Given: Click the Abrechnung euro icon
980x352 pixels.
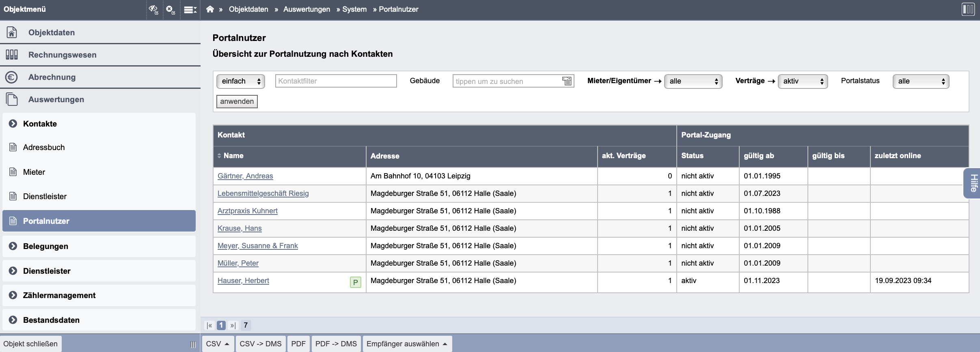Looking at the screenshot, I should point(11,77).
